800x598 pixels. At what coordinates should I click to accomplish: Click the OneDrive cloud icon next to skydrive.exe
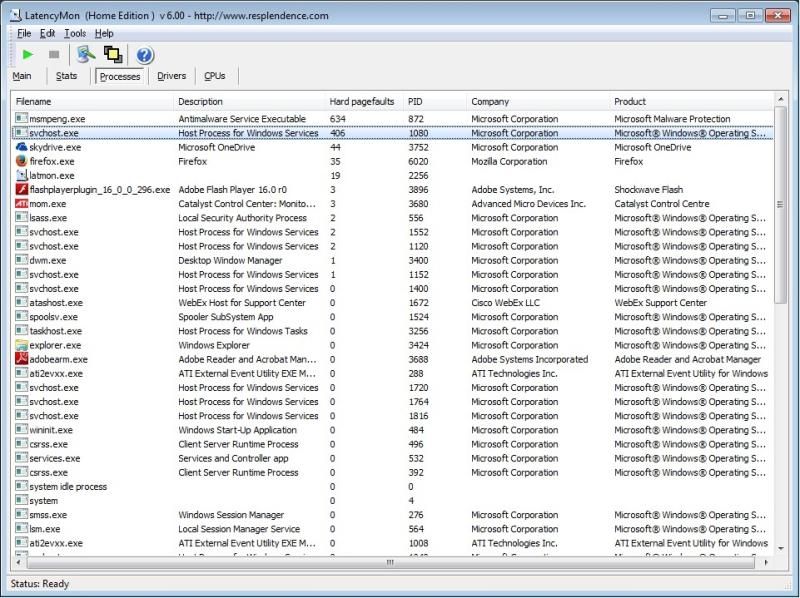pos(23,147)
